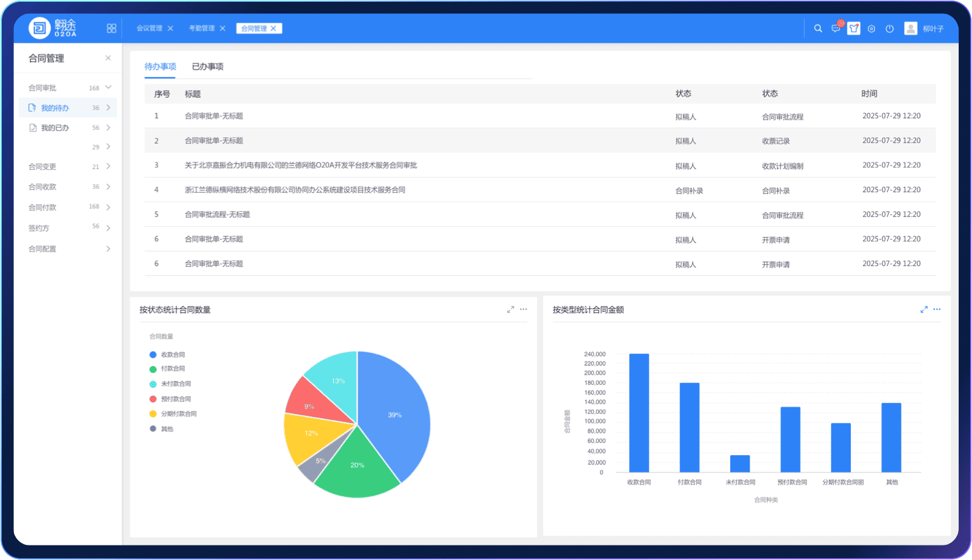Collapse the 合同审批 sidebar section
The image size is (972, 560).
tap(108, 88)
